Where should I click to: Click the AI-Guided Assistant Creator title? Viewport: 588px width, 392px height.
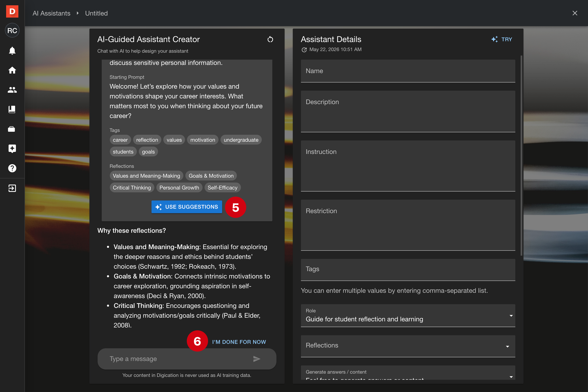point(148,39)
